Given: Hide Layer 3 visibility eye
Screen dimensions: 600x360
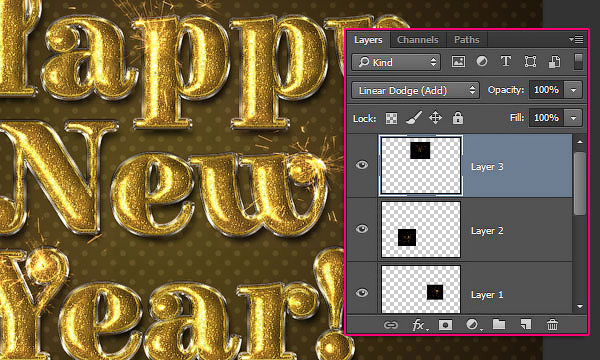Looking at the screenshot, I should pos(362,165).
